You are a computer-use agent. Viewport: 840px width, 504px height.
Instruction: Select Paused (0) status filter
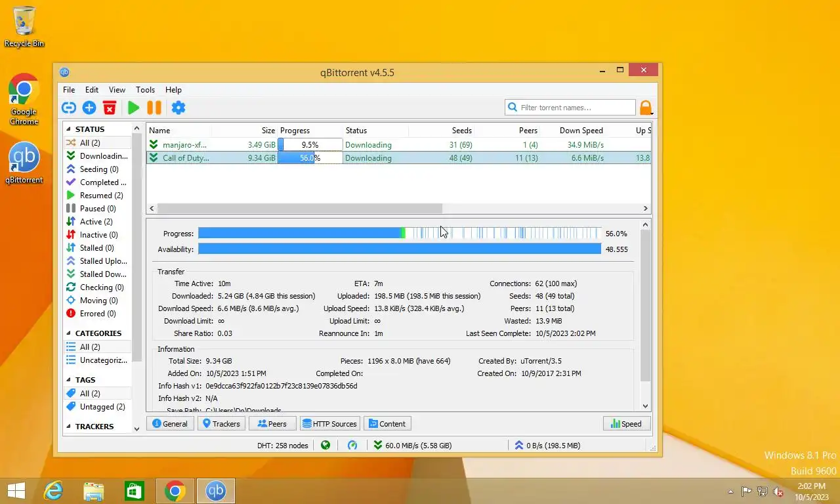[97, 208]
